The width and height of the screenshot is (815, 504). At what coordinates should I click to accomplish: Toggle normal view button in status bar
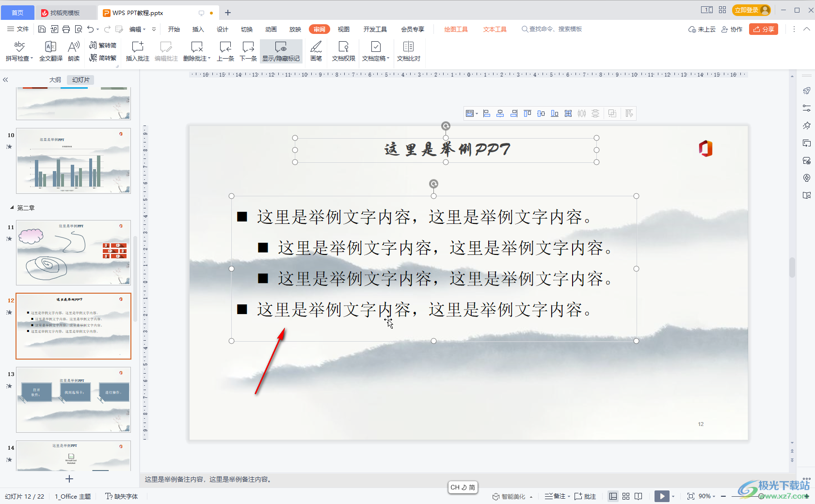pyautogui.click(x=613, y=496)
